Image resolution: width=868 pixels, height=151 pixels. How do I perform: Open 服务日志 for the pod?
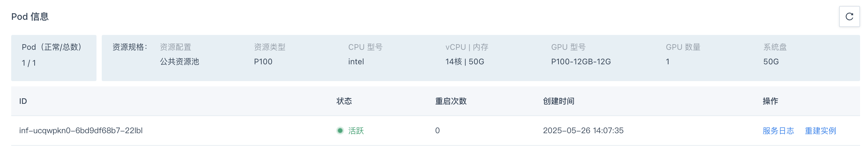tap(778, 131)
